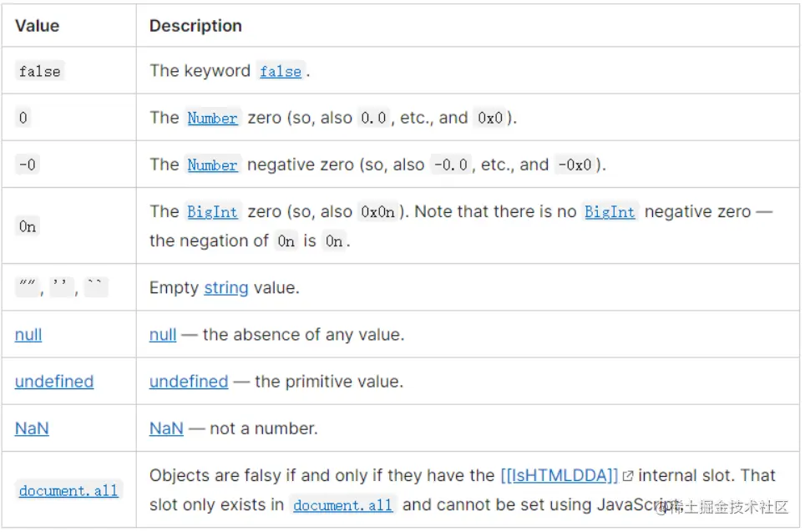Open document.all link in the Value column

[x=69, y=491]
